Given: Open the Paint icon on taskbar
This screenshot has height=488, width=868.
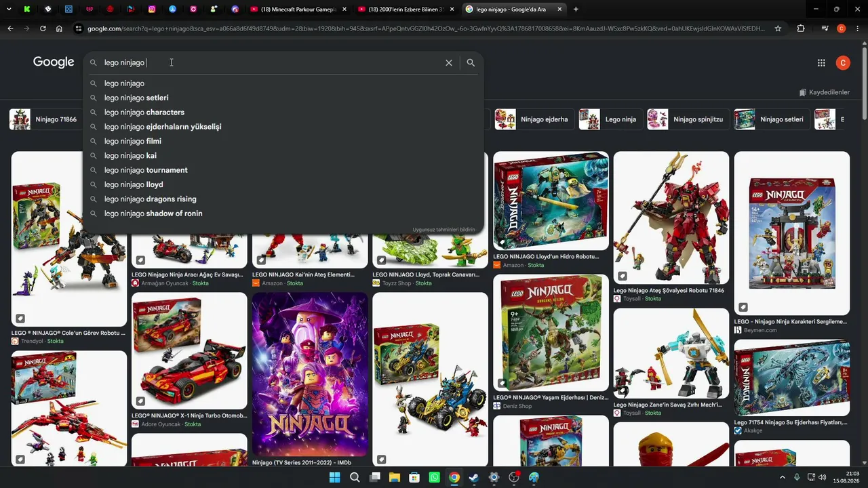Looking at the screenshot, I should (x=534, y=477).
